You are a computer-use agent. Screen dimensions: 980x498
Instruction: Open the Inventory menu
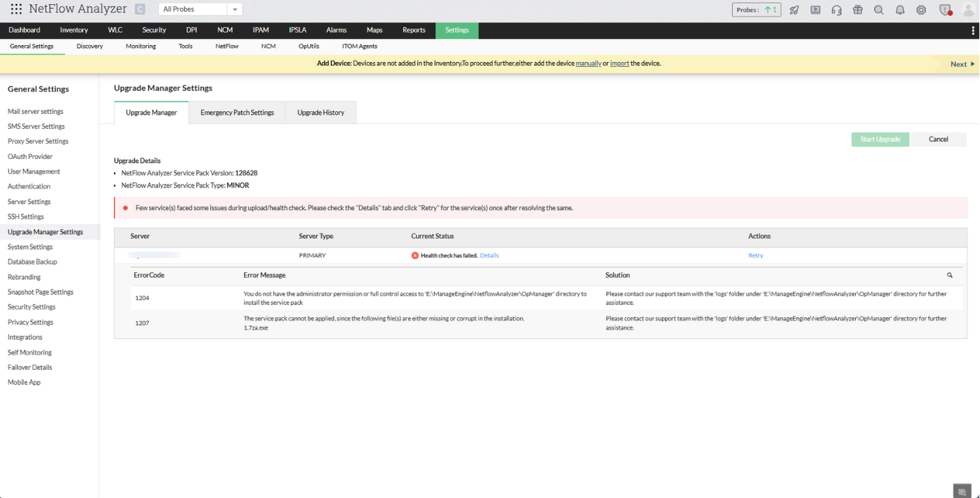click(74, 30)
